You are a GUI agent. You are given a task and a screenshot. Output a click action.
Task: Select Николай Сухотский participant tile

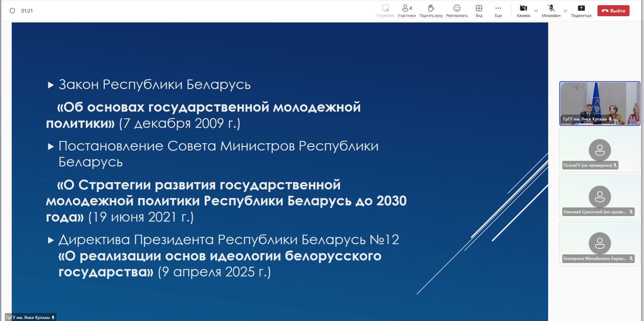coord(600,197)
